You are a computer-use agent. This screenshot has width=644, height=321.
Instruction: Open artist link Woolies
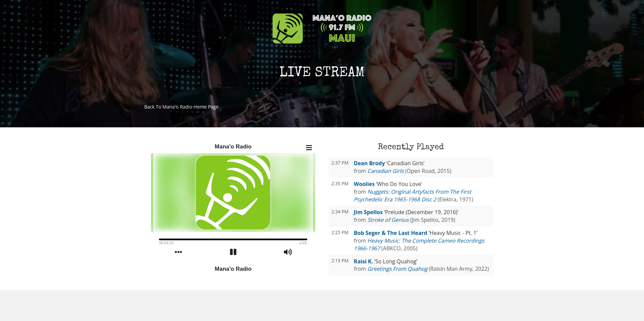click(x=364, y=184)
